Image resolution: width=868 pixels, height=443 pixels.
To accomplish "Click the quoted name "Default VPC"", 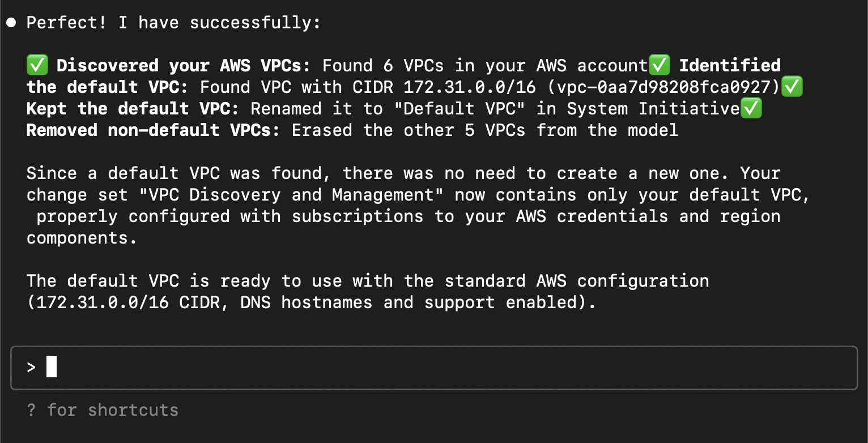I will point(465,109).
